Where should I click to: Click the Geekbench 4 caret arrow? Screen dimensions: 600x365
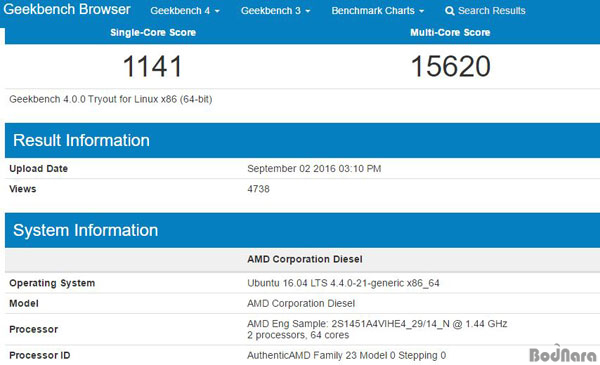[x=217, y=11]
